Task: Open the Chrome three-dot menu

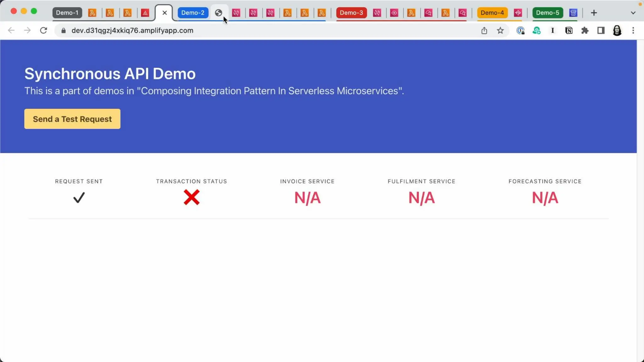Action: pos(633,30)
